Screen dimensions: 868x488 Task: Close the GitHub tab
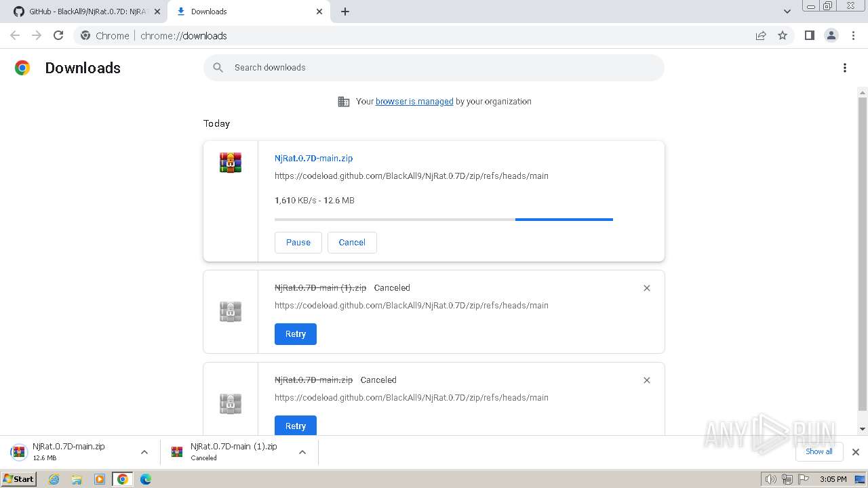click(157, 12)
